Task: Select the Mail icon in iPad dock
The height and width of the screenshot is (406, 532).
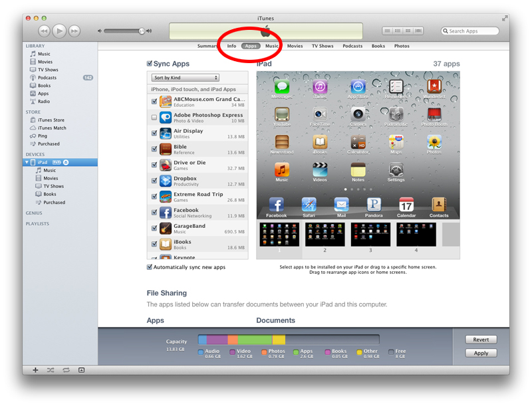Action: [341, 205]
